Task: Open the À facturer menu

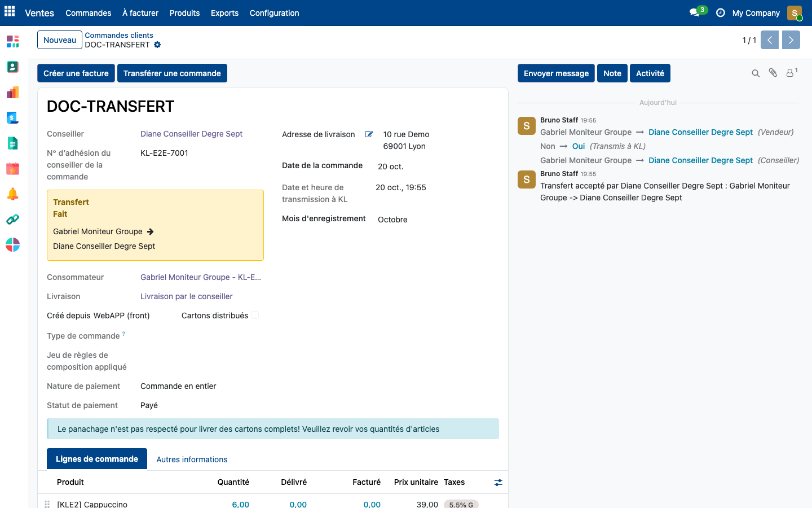Action: point(140,13)
